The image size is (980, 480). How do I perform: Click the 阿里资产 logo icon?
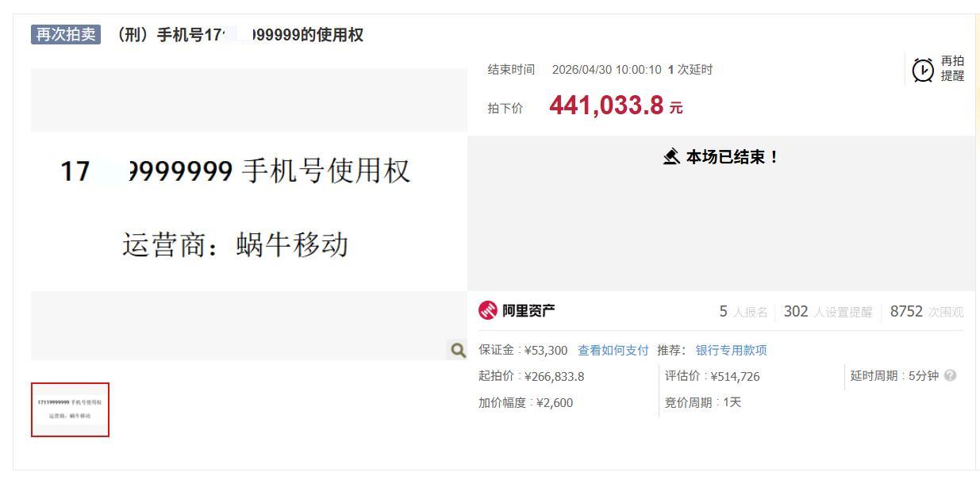(x=488, y=311)
